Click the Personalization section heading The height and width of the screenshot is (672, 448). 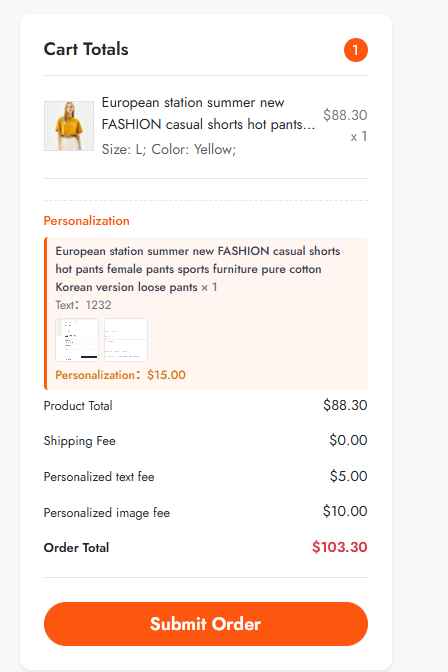click(87, 221)
